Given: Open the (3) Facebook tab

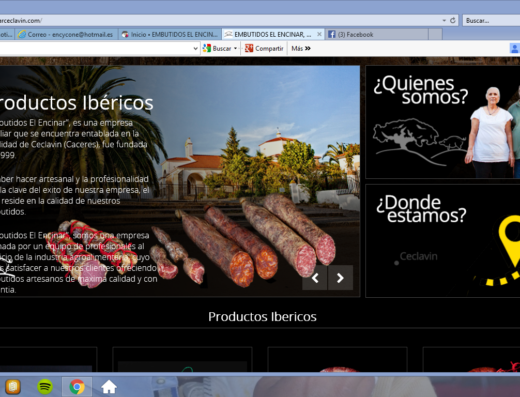Looking at the screenshot, I should pyautogui.click(x=376, y=34).
